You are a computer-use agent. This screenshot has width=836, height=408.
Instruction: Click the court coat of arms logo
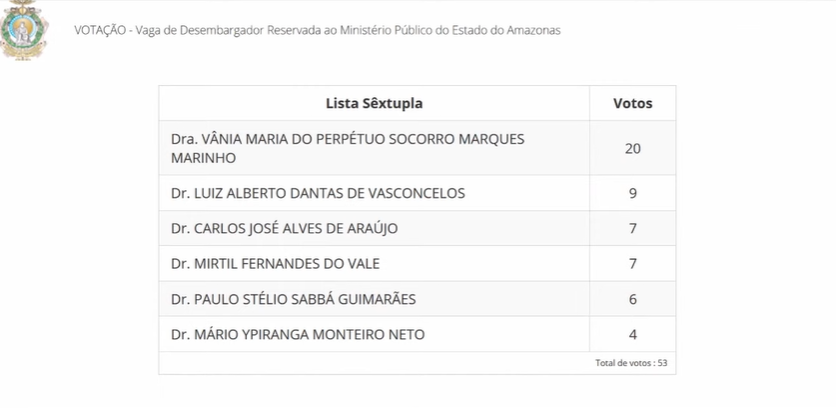tap(22, 29)
